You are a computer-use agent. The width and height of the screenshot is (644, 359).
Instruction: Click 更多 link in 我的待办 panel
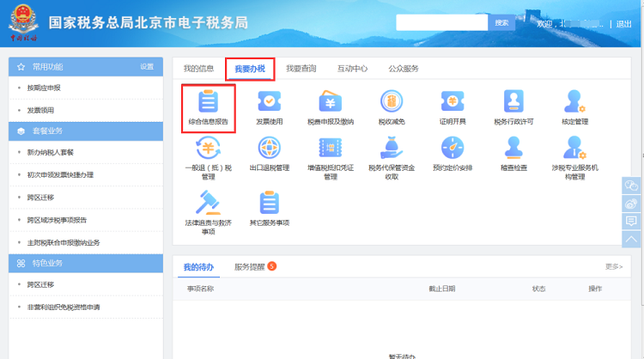tap(613, 267)
